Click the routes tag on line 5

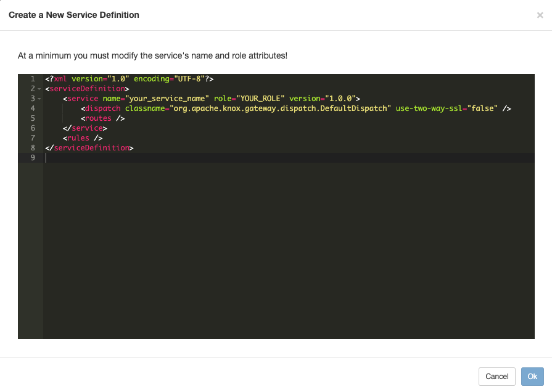98,118
